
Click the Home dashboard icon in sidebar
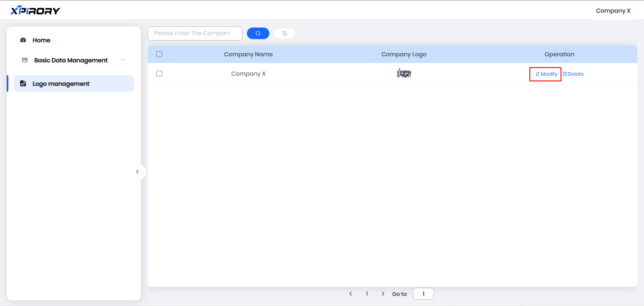(x=23, y=40)
